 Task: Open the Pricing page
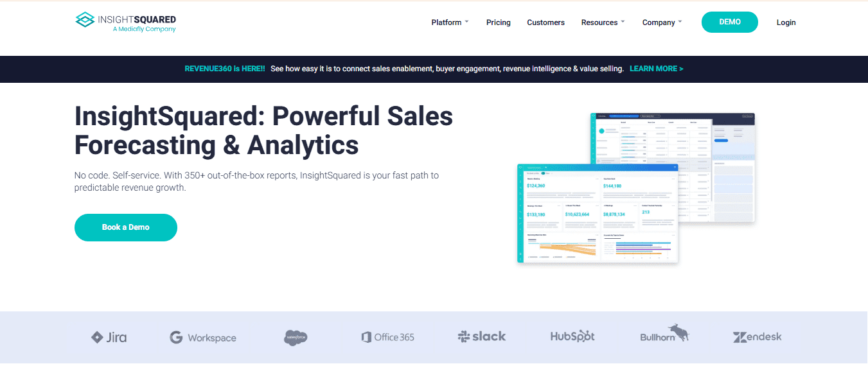(x=498, y=22)
